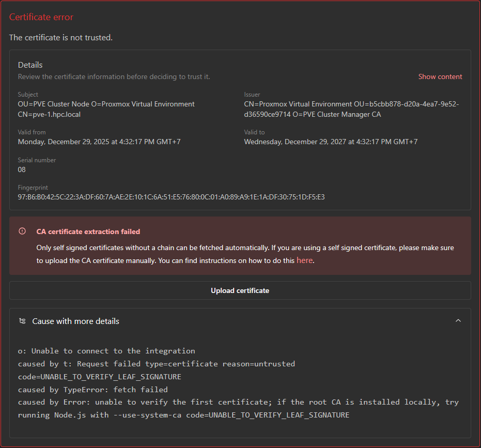Click the tree icon next to Cause heading
The image size is (481, 448).
(22, 321)
